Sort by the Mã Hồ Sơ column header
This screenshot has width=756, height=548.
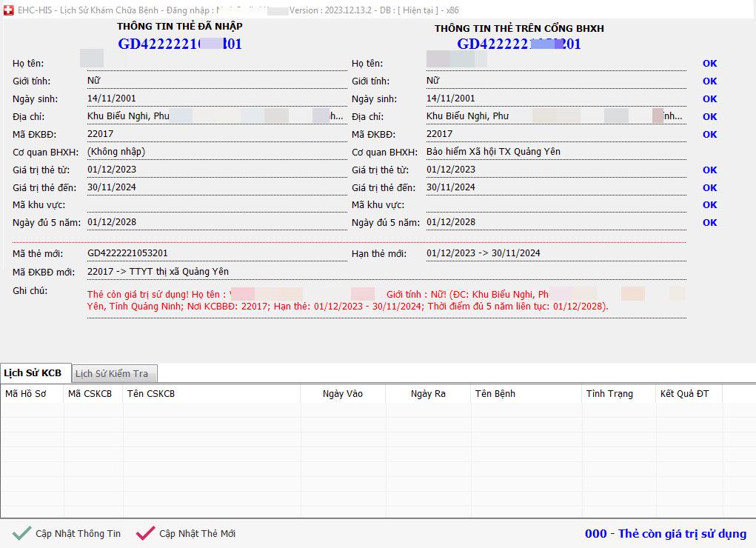(x=26, y=394)
